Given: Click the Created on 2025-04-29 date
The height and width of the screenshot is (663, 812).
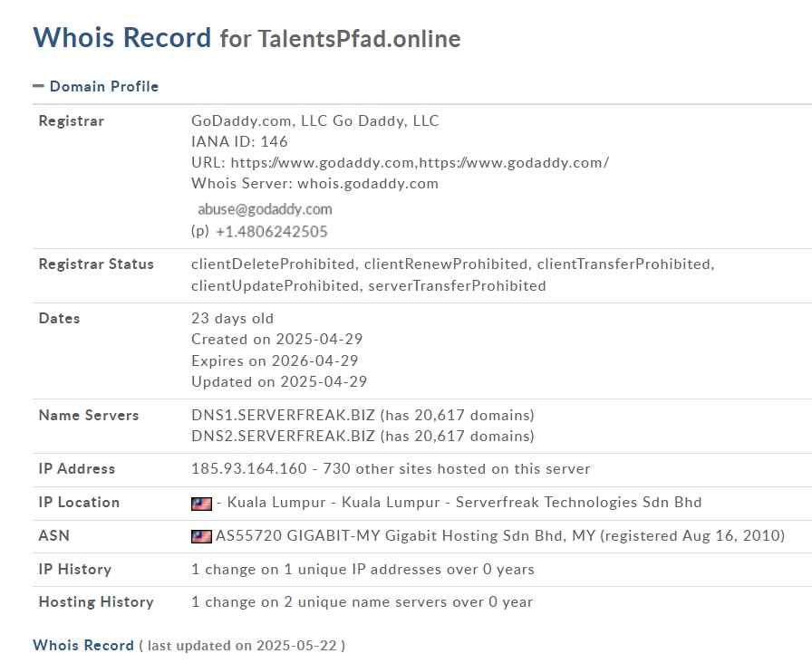Looking at the screenshot, I should click(277, 340).
